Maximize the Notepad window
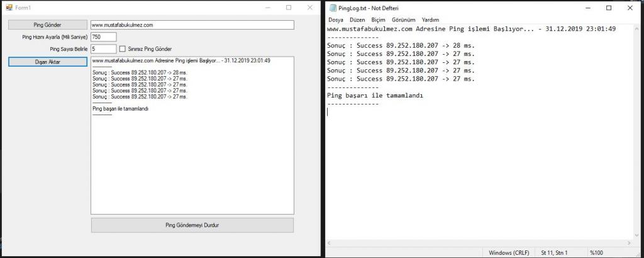Viewport: 644px width, 258px height. click(609, 8)
